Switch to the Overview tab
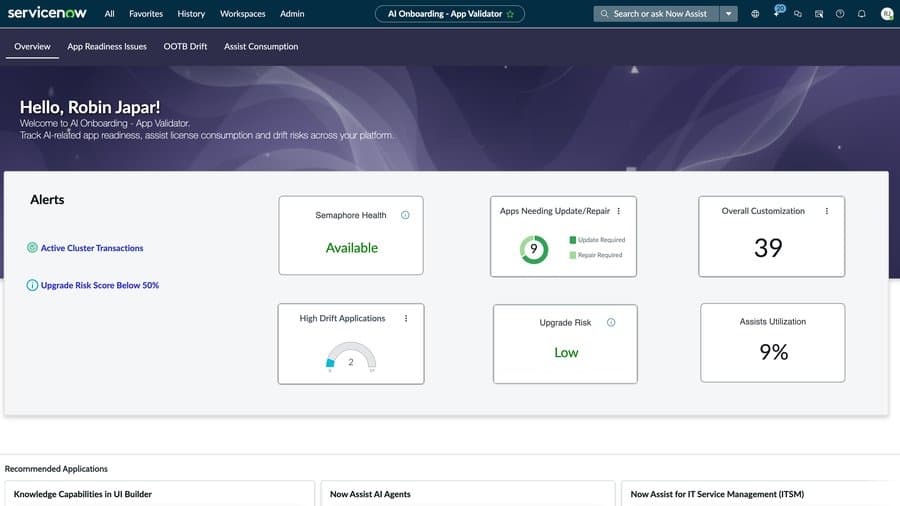900x506 pixels. (x=32, y=46)
